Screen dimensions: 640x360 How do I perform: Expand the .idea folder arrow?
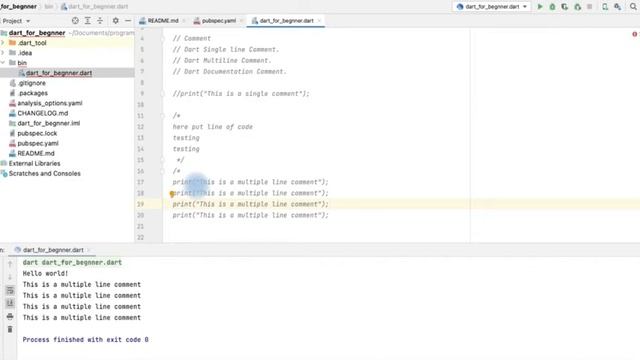tap(3, 53)
